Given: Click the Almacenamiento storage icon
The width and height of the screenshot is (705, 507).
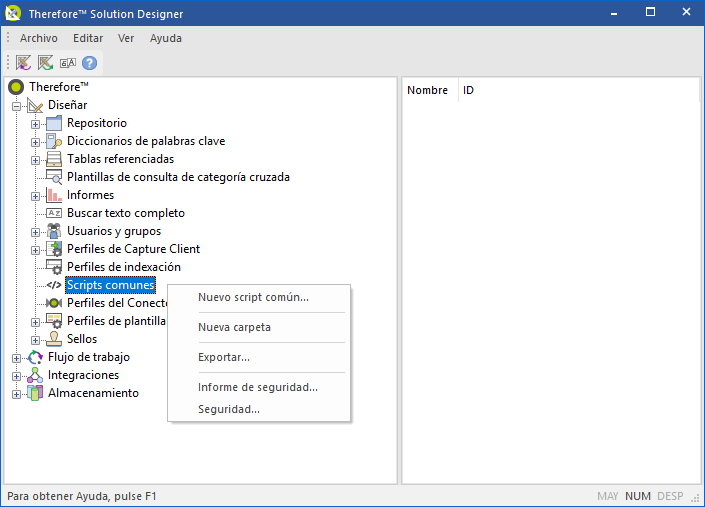Looking at the screenshot, I should 35,393.
